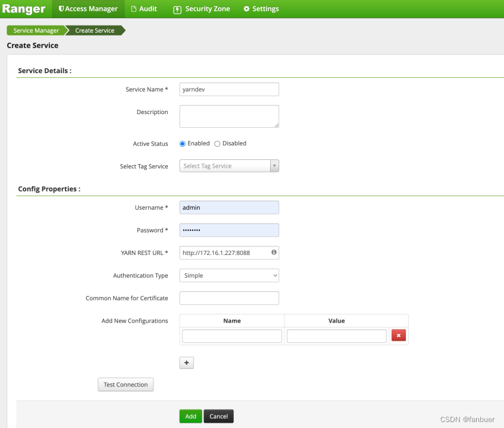
Task: Go back to Service Manager breadcrumb
Action: [36, 30]
